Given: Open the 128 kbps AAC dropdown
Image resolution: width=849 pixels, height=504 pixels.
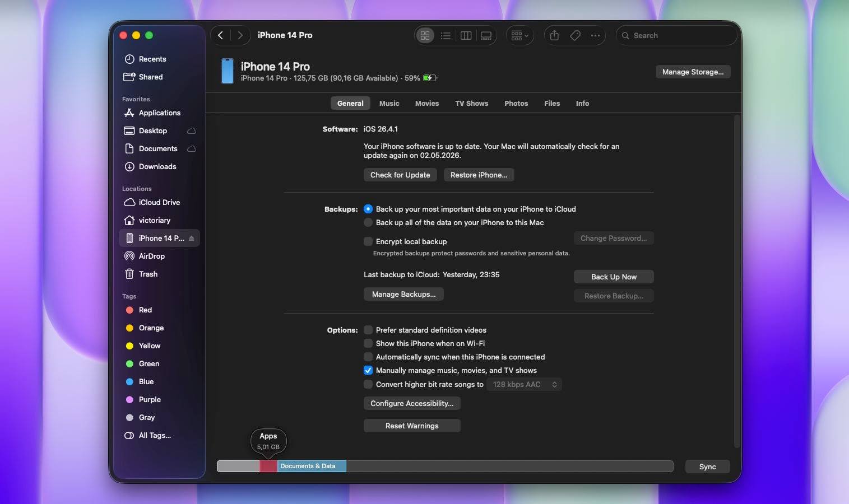Looking at the screenshot, I should coord(525,384).
